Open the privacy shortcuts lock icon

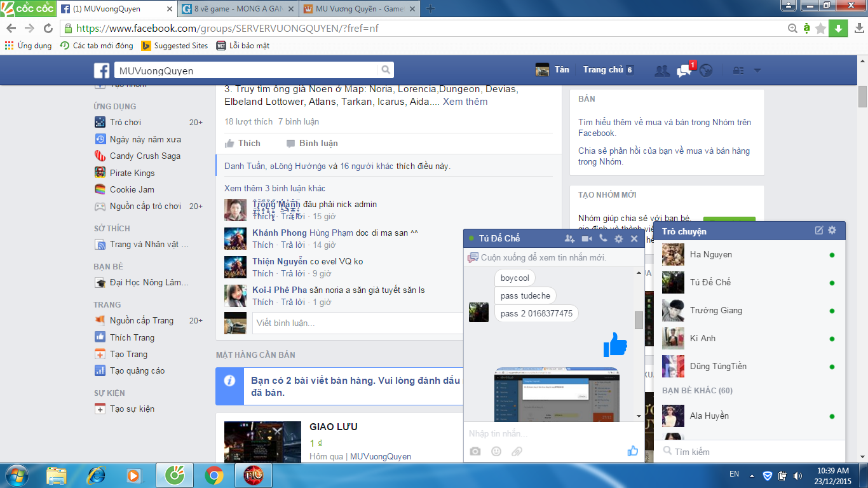(738, 71)
